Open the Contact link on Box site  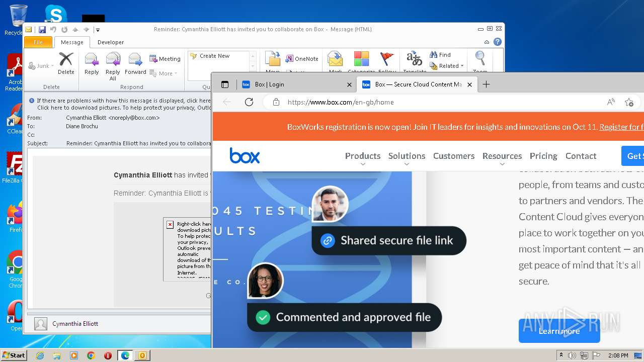point(581,156)
